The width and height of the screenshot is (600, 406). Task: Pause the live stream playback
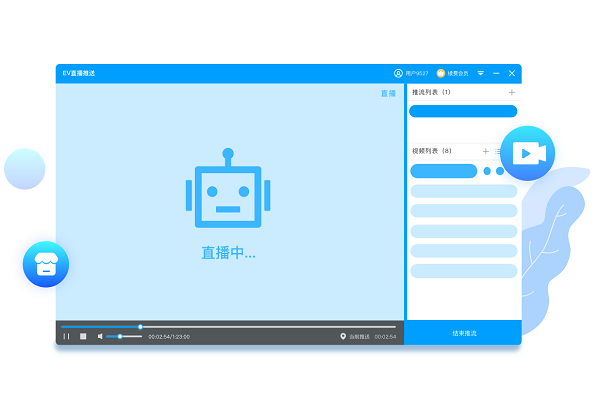coord(67,336)
